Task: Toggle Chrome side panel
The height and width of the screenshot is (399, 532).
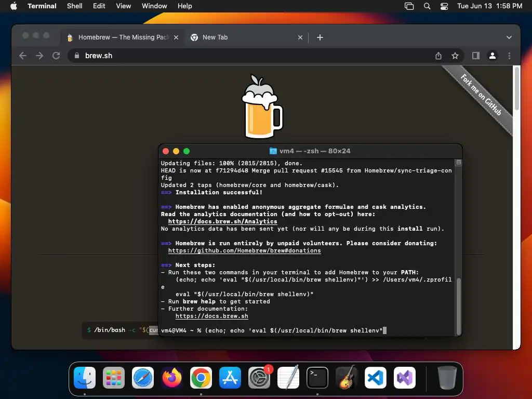Action: coord(476,56)
